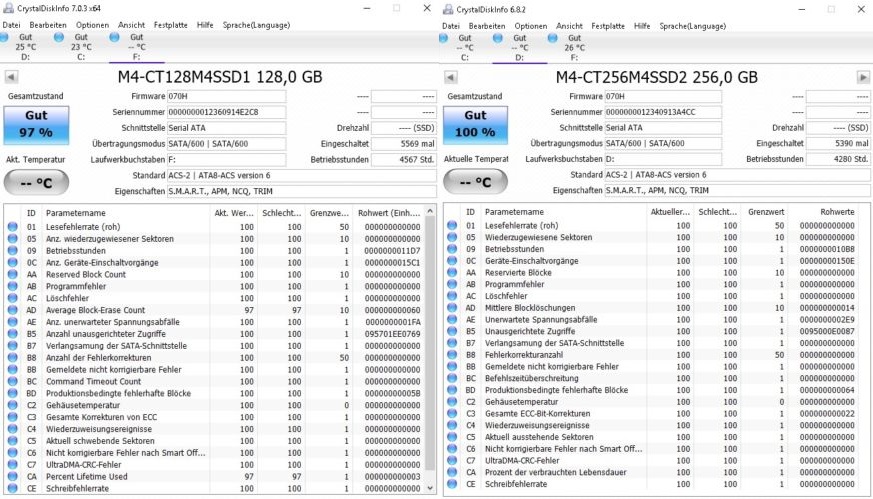Click raw value 0095000E0087 in 6.8.2 window
The image size is (873, 499).
tap(827, 331)
